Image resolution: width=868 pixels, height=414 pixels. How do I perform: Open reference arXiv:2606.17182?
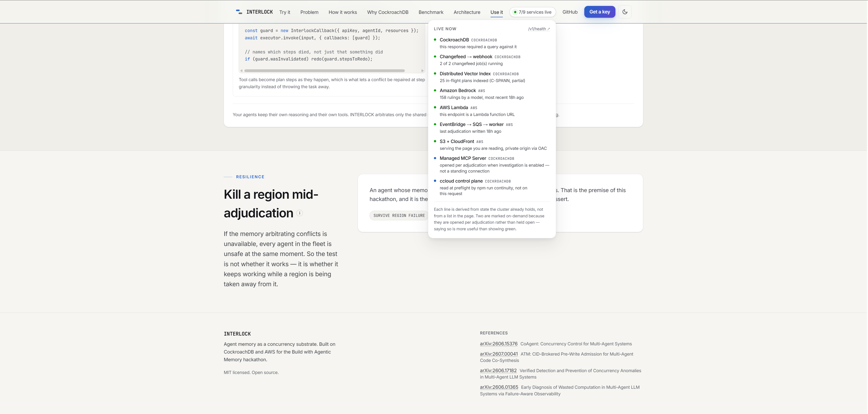pos(498,371)
